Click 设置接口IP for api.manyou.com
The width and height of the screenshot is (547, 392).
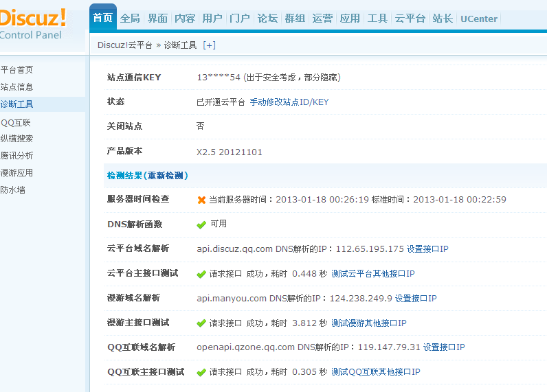pyautogui.click(x=416, y=299)
